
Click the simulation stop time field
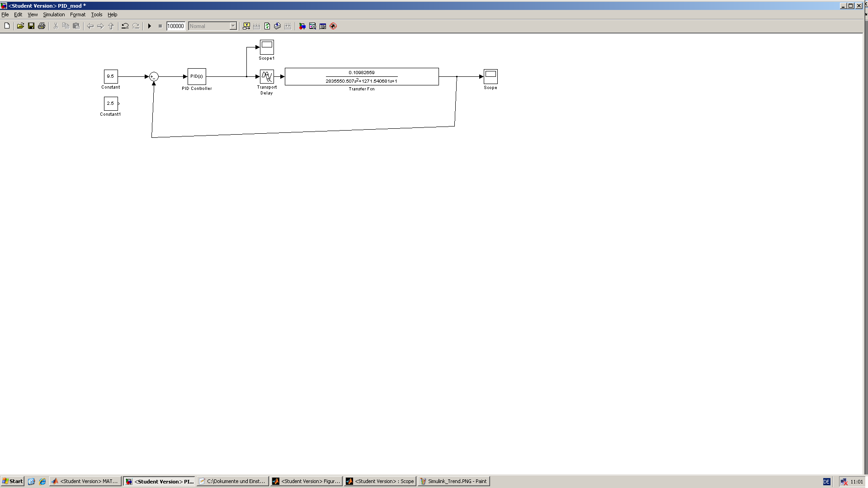175,26
